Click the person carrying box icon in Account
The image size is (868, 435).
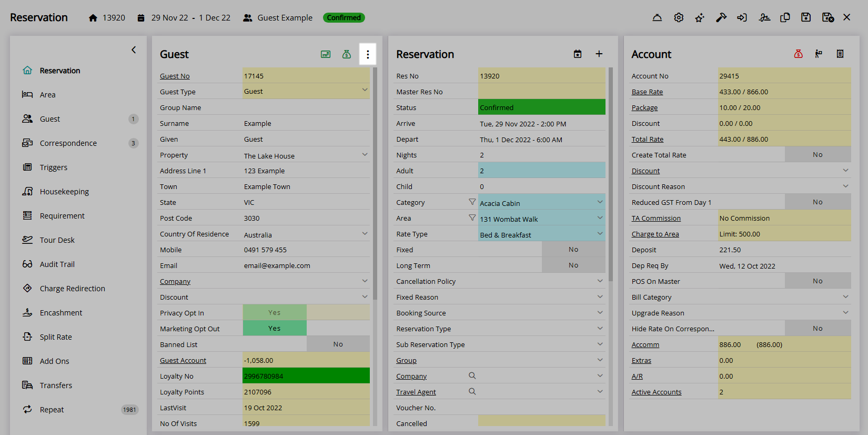click(x=819, y=54)
